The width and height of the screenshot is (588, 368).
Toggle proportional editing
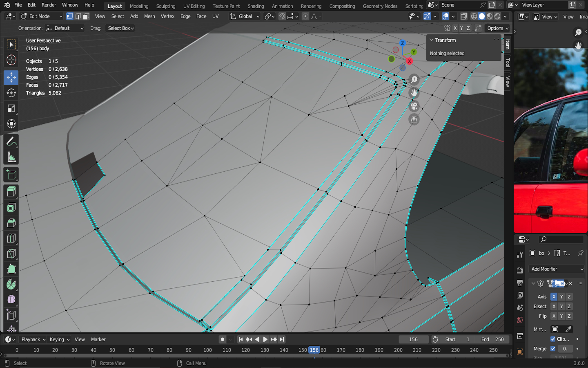(305, 16)
